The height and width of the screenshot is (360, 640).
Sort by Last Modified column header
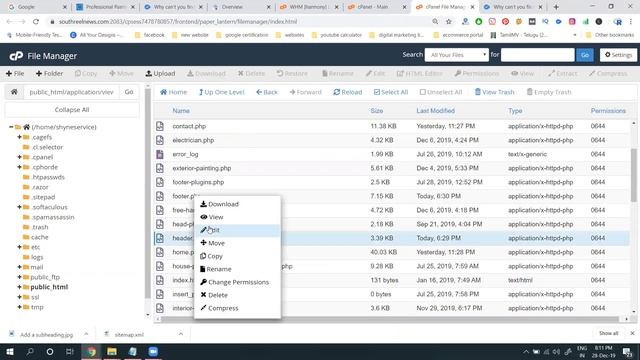[436, 111]
